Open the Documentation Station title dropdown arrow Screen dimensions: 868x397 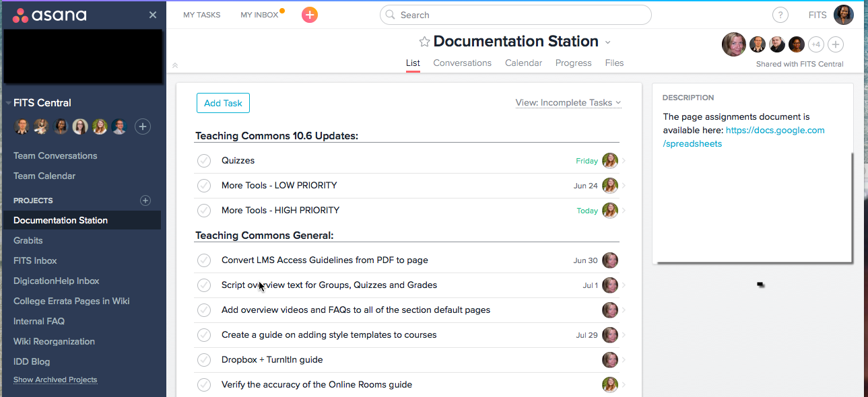click(607, 42)
